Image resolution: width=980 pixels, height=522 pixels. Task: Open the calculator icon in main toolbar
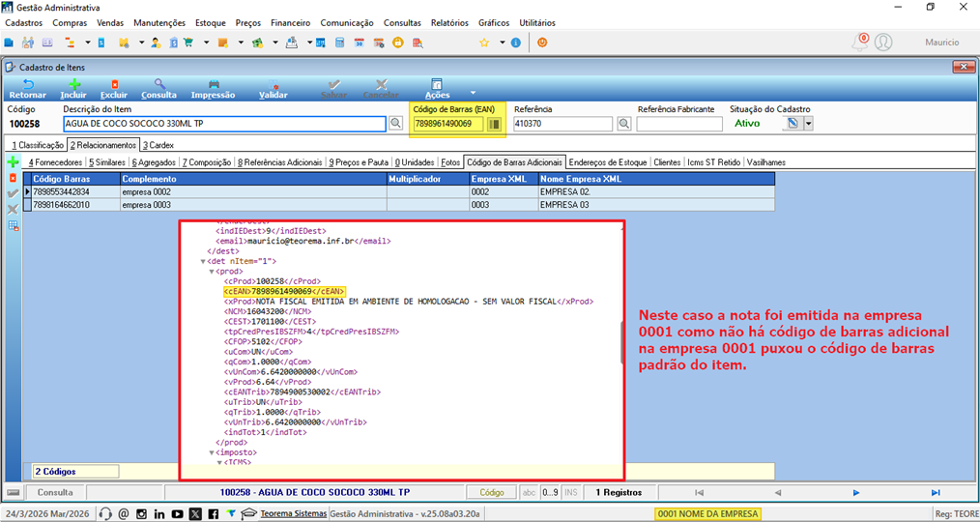pyautogui.click(x=339, y=43)
